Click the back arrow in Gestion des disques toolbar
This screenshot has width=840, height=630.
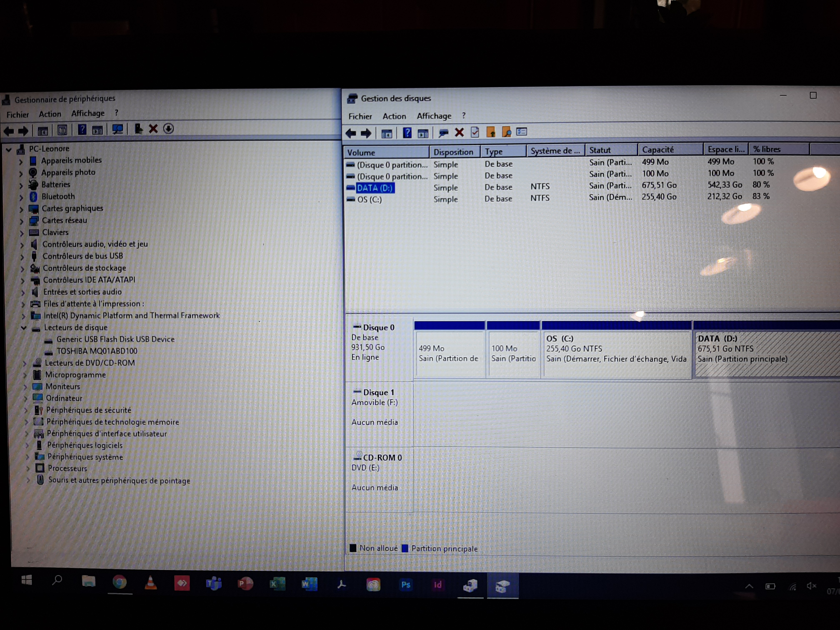(350, 133)
